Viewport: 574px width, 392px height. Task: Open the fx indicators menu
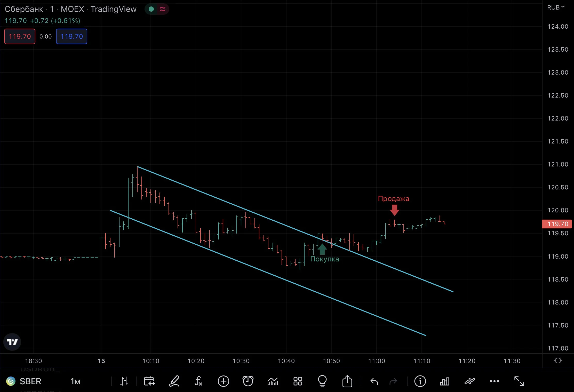pyautogui.click(x=198, y=381)
